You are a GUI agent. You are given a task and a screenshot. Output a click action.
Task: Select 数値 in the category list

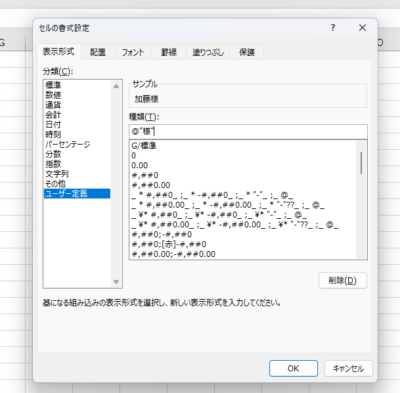(77, 95)
